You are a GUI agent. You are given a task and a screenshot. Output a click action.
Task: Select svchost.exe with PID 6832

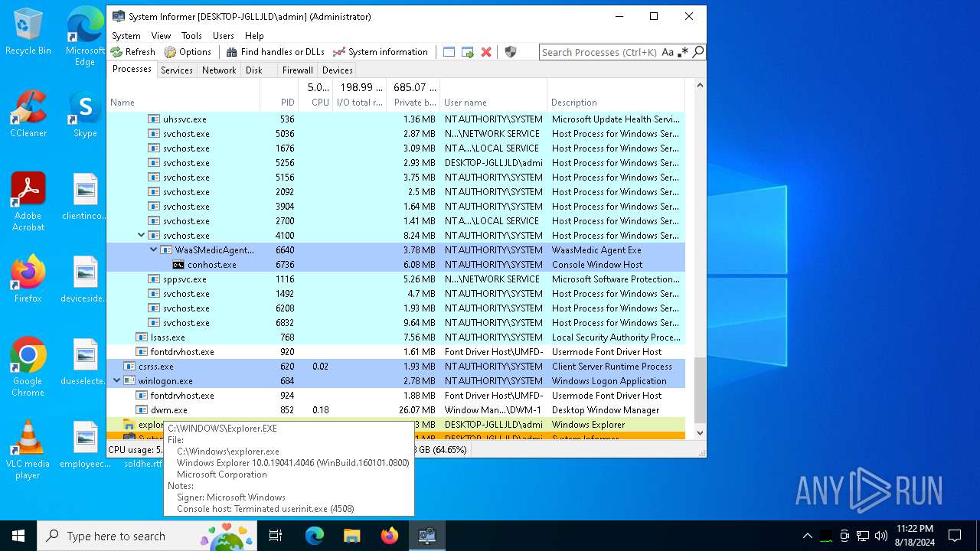click(396, 323)
